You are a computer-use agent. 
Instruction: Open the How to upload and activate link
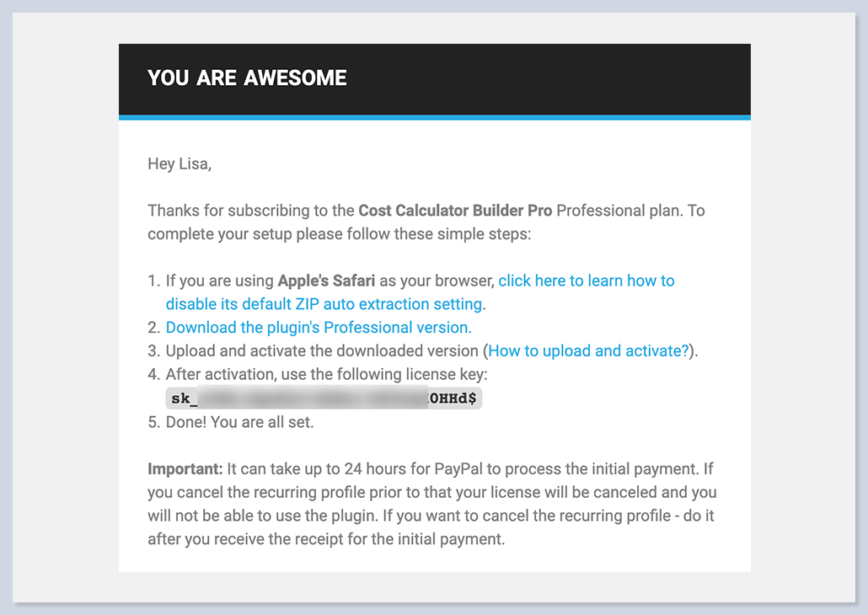[x=588, y=351]
